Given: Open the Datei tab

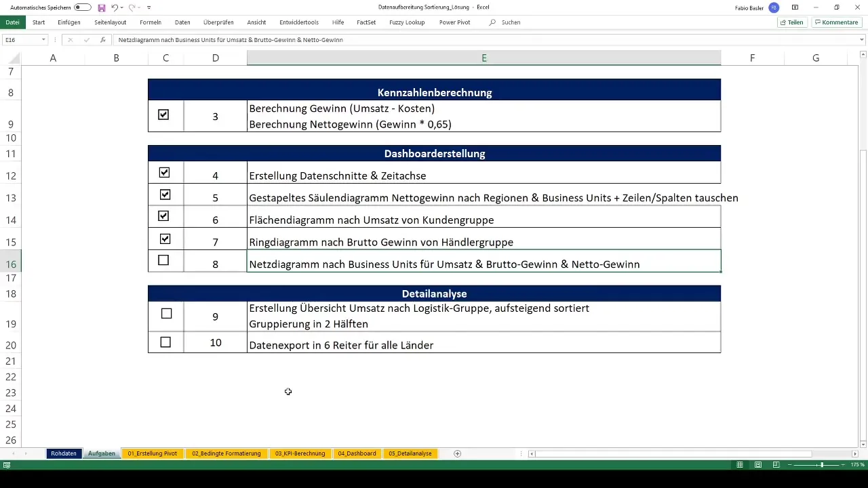Looking at the screenshot, I should coord(12,22).
